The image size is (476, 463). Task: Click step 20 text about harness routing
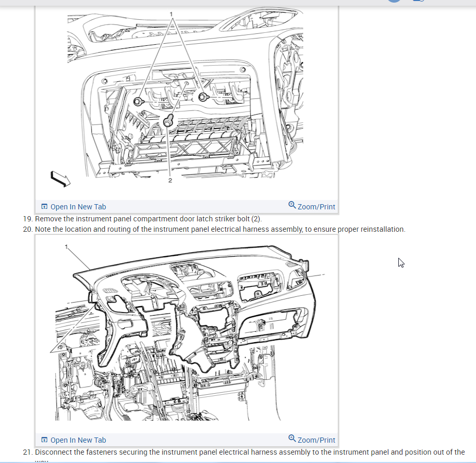[220, 229]
